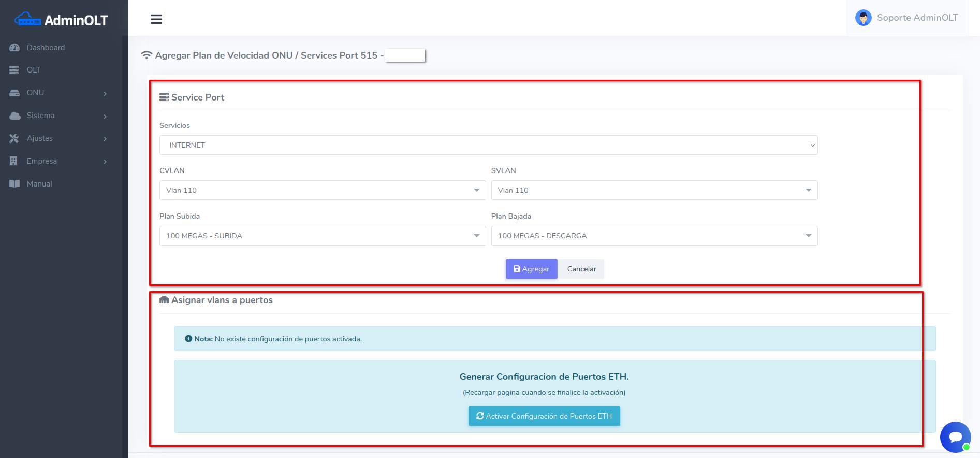Open the Servicios dropdown showing INTERNET
The height and width of the screenshot is (458, 980).
pos(488,145)
